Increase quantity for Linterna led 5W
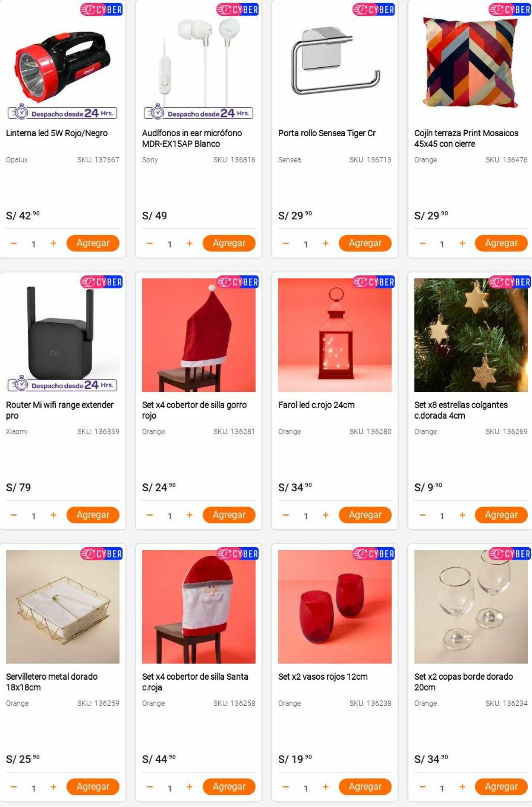This screenshot has width=532, height=807. pyautogui.click(x=53, y=243)
